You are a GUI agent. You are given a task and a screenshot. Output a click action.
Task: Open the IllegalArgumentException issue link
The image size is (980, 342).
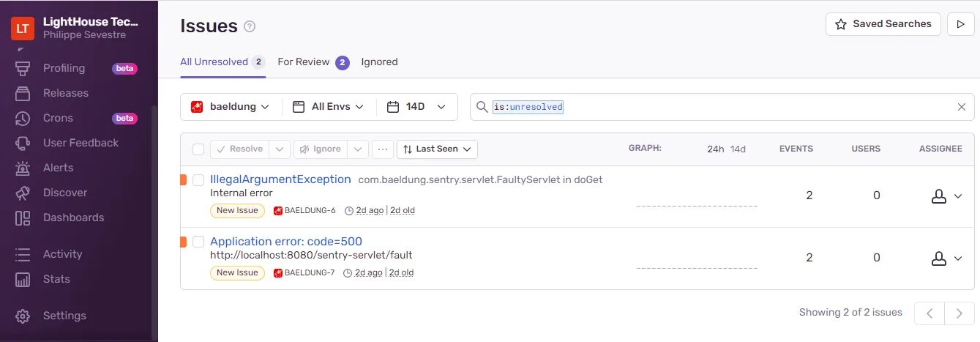click(280, 179)
